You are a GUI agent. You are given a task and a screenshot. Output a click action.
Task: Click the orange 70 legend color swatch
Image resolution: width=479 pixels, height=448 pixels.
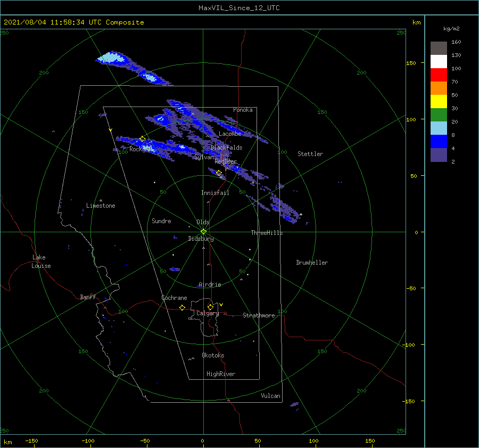pyautogui.click(x=439, y=88)
